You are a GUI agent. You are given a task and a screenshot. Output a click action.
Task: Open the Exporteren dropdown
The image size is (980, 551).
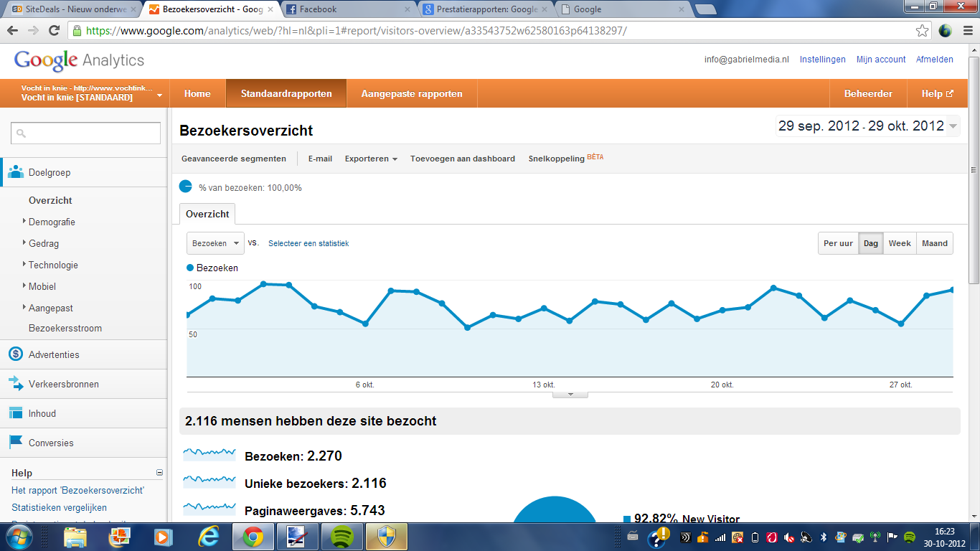371,159
